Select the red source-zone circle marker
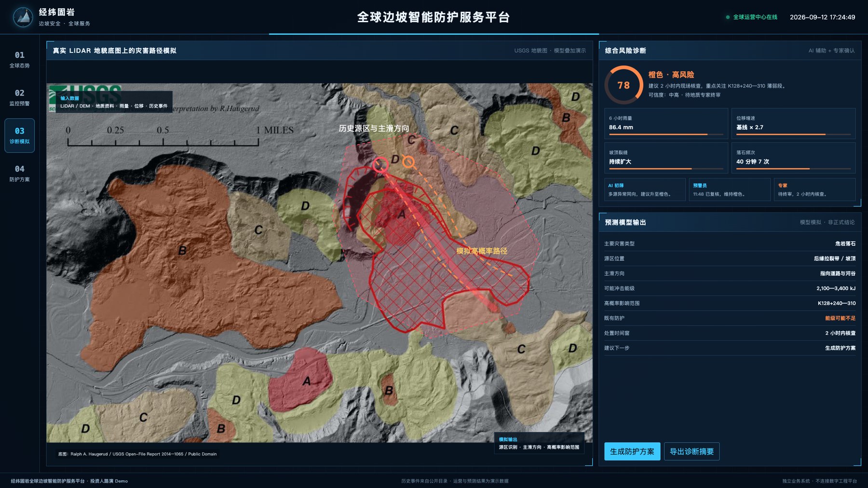Viewport: 868px width, 488px height. click(380, 165)
